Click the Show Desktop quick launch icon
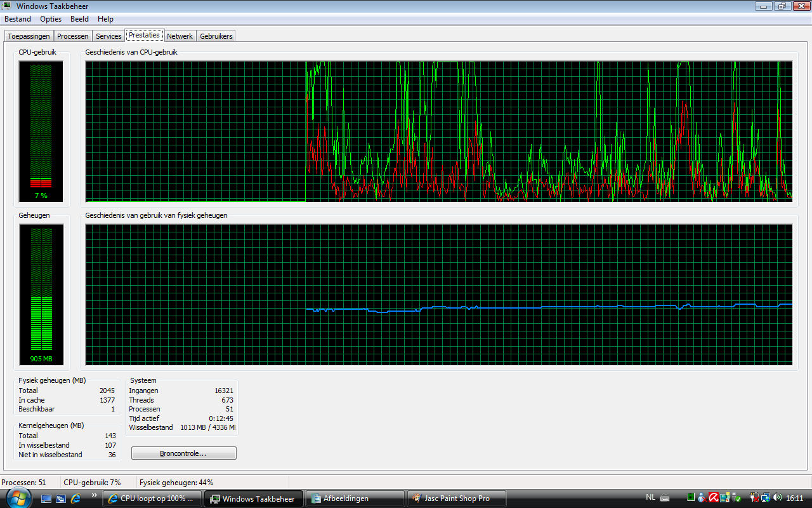The height and width of the screenshot is (508, 812). point(46,498)
